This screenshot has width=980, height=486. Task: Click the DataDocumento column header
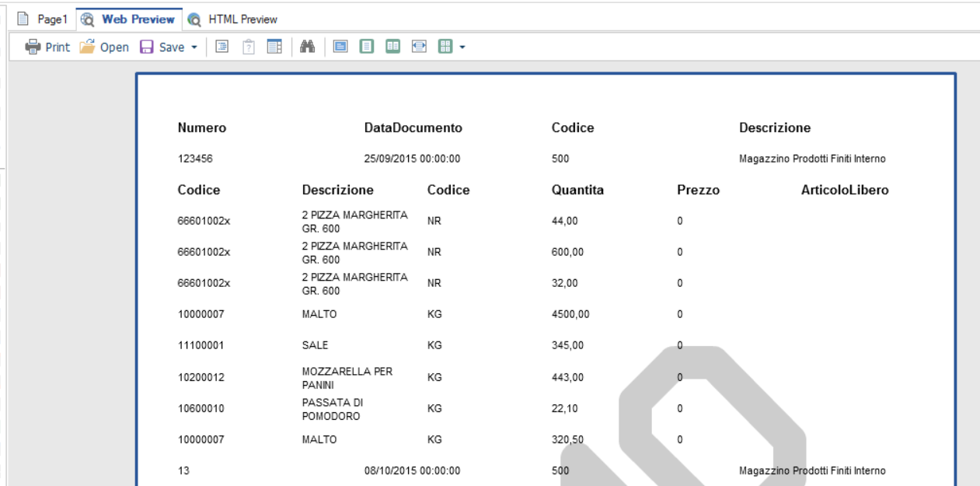[x=413, y=128]
